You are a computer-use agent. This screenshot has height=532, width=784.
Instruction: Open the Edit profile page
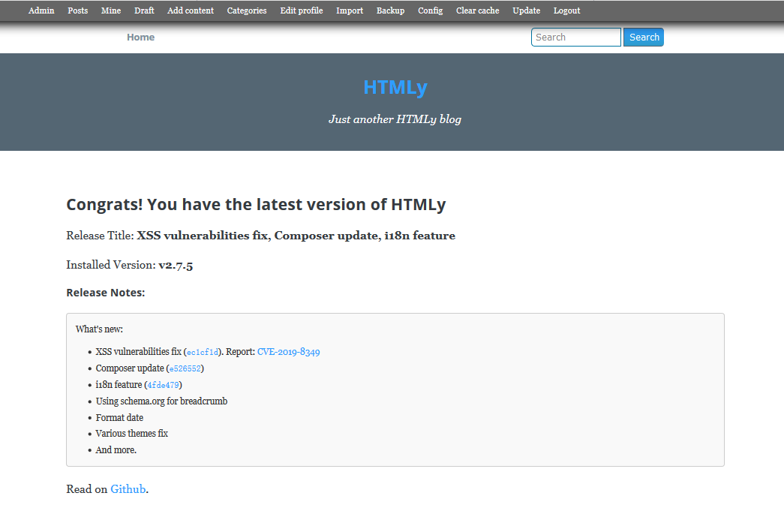point(301,11)
